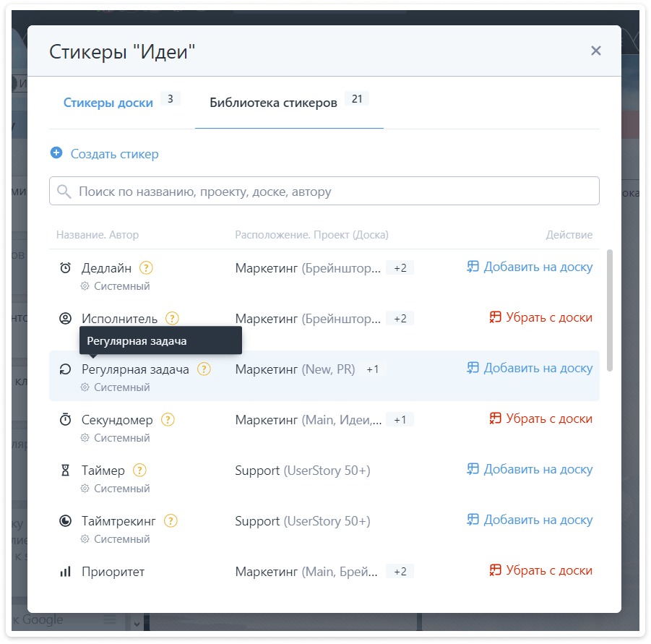
Task: Expand the +2 locations badge for Дедлайн
Action: click(400, 268)
